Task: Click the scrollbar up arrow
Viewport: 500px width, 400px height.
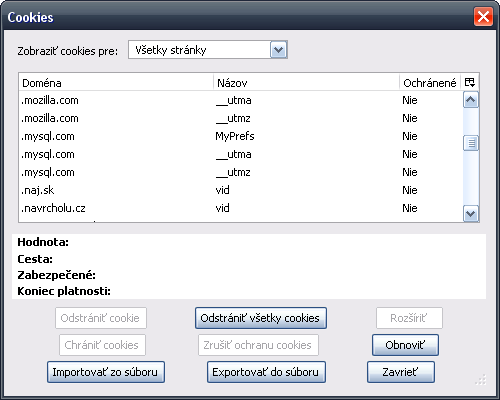Action: pyautogui.click(x=471, y=100)
